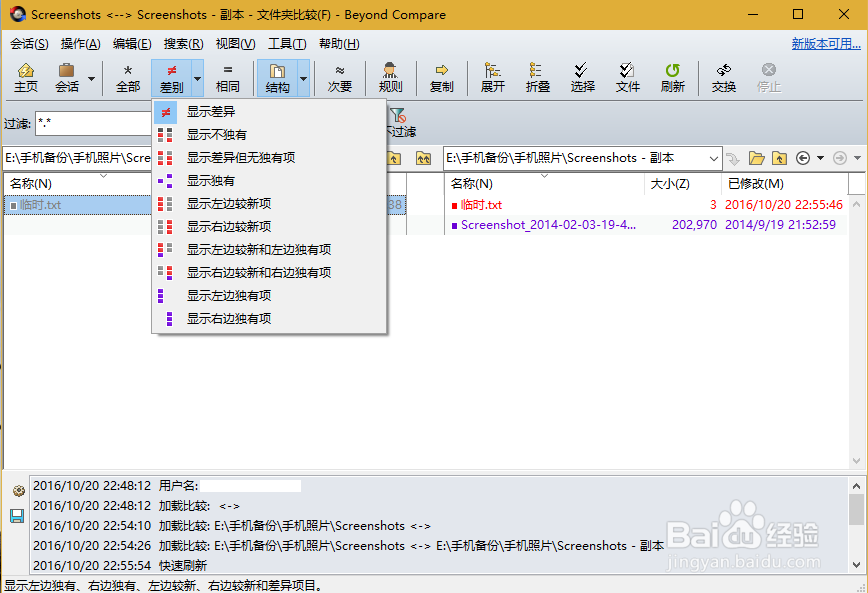Click the 文件 files toolbar icon

(x=628, y=78)
